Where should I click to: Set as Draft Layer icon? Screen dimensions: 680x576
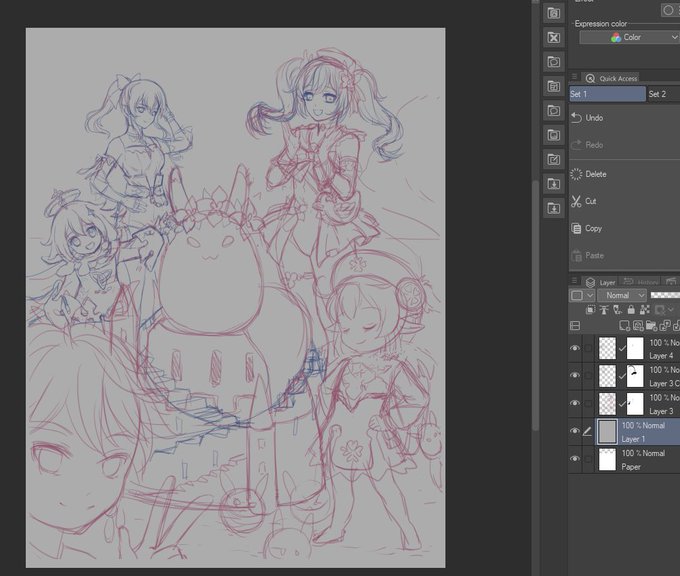[x=618, y=310]
